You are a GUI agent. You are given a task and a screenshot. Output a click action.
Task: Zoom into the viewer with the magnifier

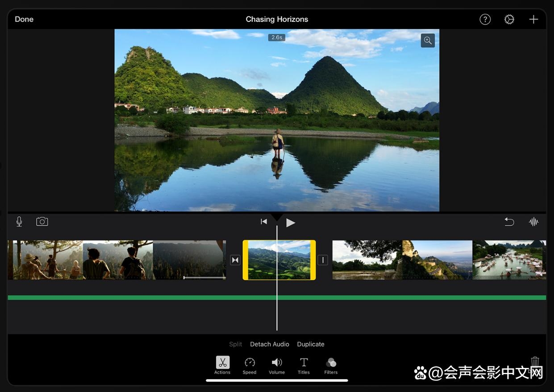pos(428,40)
